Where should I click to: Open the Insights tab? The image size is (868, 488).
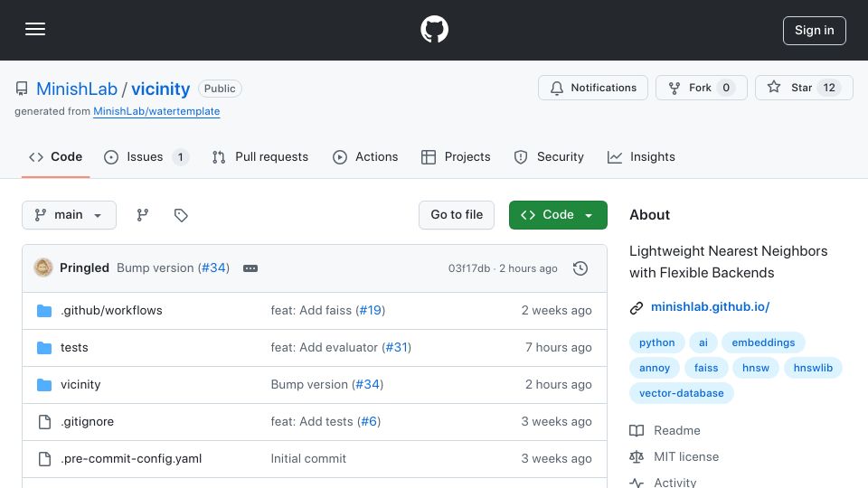(x=641, y=157)
